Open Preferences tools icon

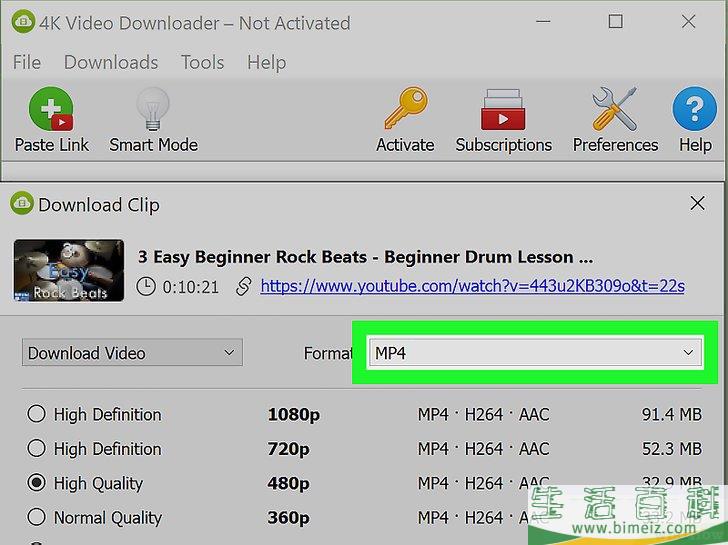click(615, 111)
